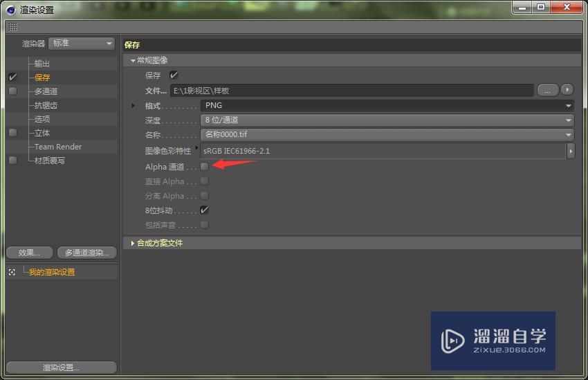The image size is (588, 380).
Task: Click the small triangle beside 图像色彩特性
Action: tap(196, 148)
